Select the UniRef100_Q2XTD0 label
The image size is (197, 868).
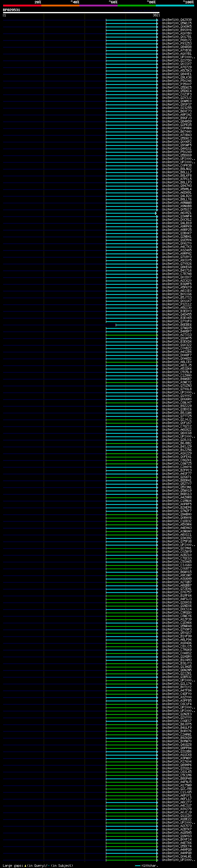coord(177,61)
